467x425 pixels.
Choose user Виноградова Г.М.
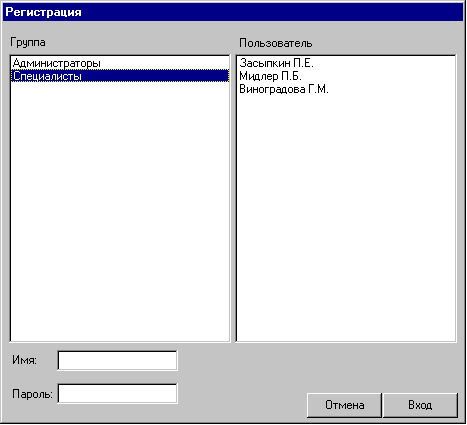[x=346, y=89]
